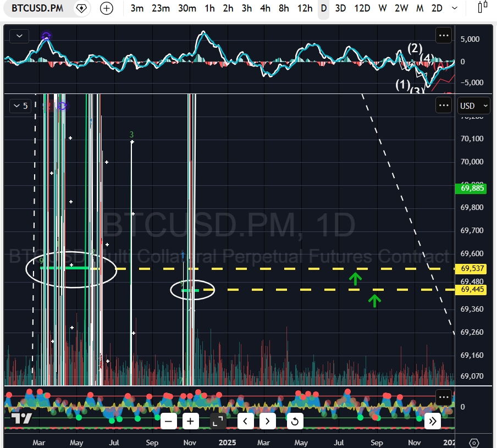497x448 pixels.
Task: Open the USD currency dropdown
Action: tap(473, 106)
